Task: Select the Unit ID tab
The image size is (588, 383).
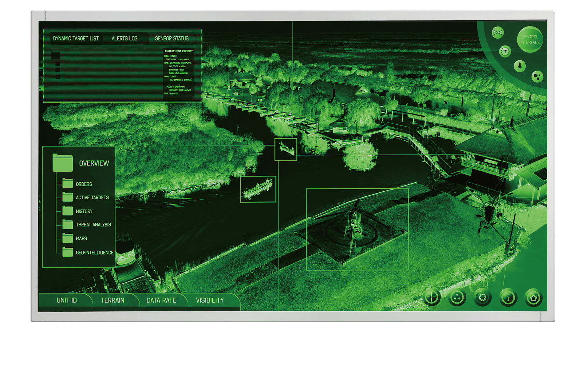Action: [66, 300]
